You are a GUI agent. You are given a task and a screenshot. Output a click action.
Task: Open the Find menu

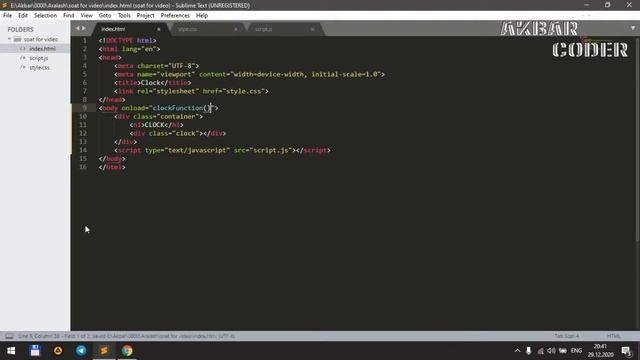click(69, 16)
